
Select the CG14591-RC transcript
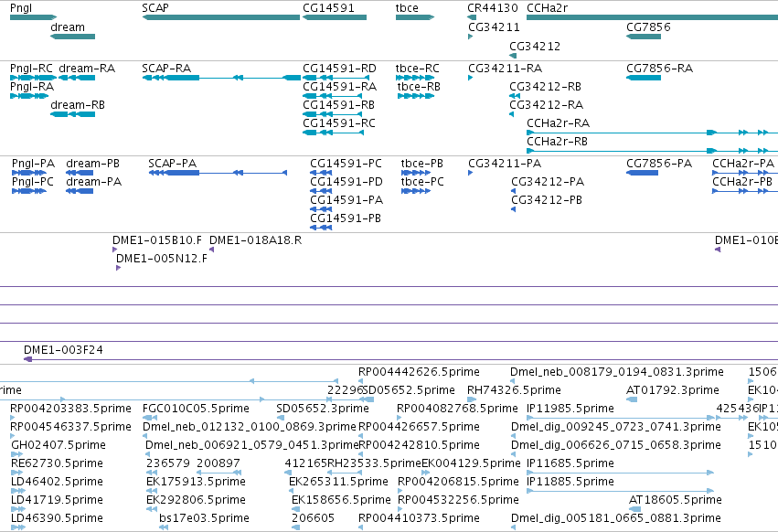333,133
